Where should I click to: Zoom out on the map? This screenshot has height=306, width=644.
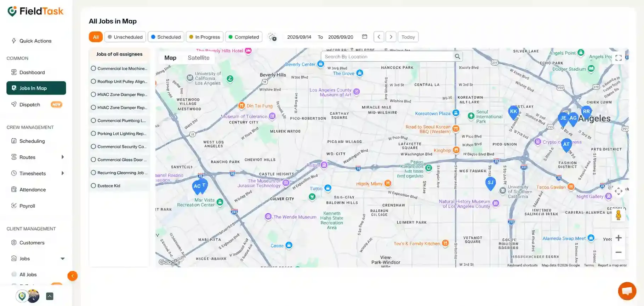[619, 252]
